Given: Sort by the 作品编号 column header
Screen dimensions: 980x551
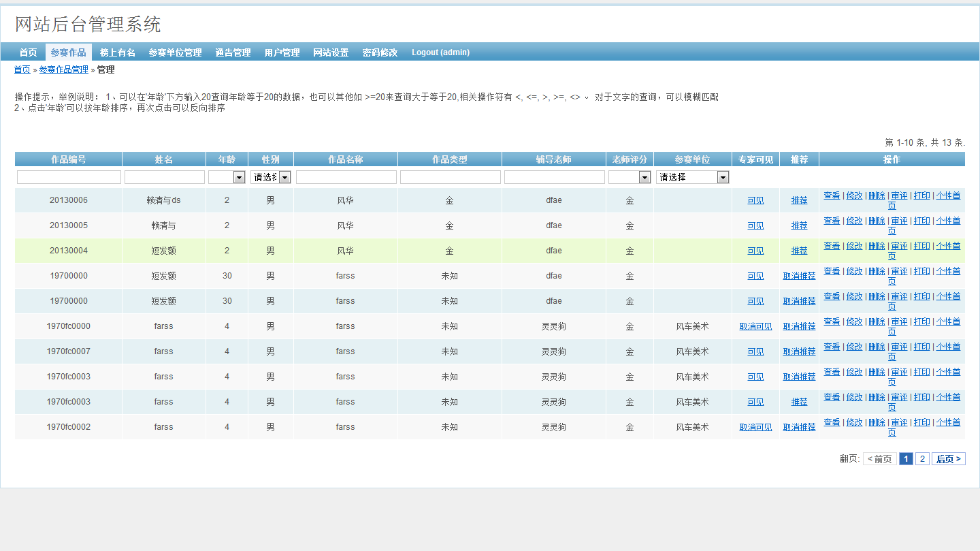Looking at the screenshot, I should (x=69, y=159).
